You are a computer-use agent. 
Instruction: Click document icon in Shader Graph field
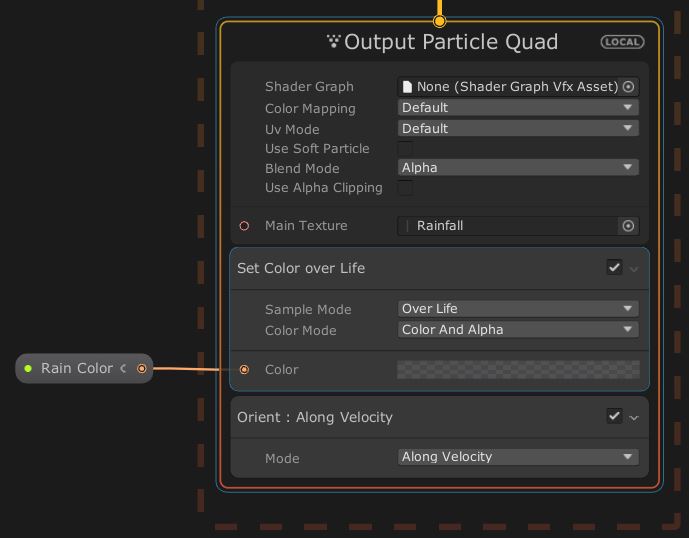tap(407, 87)
